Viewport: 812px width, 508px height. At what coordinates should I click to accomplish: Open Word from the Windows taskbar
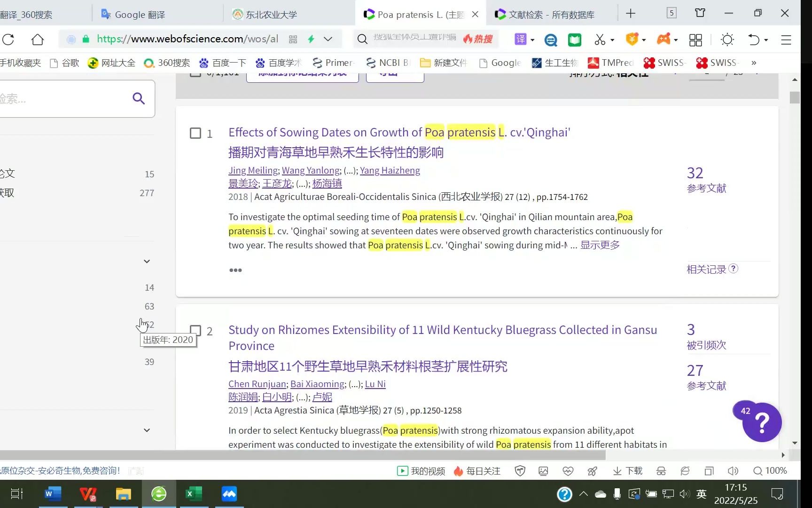[x=53, y=494]
